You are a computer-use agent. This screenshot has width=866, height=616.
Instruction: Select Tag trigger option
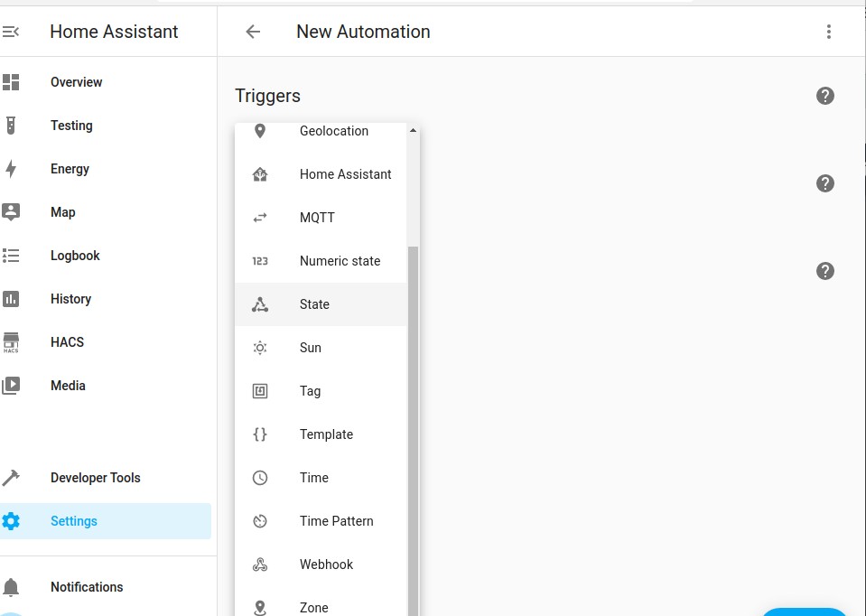(x=321, y=391)
